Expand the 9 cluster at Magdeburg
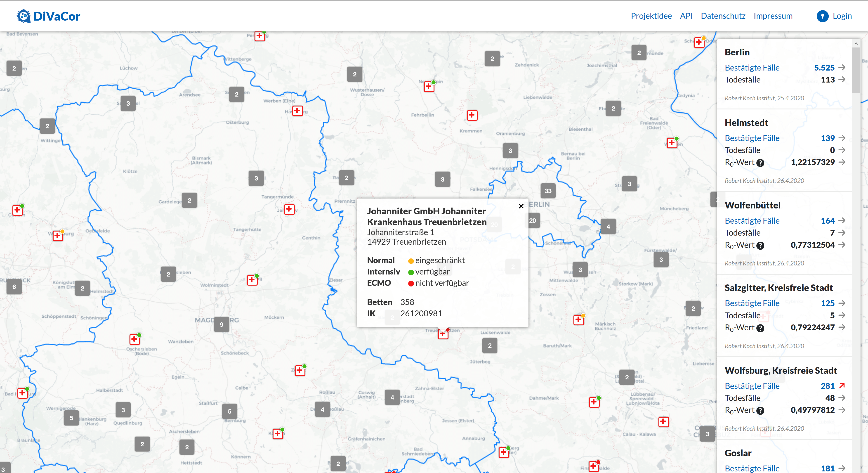The image size is (868, 473). (x=221, y=325)
